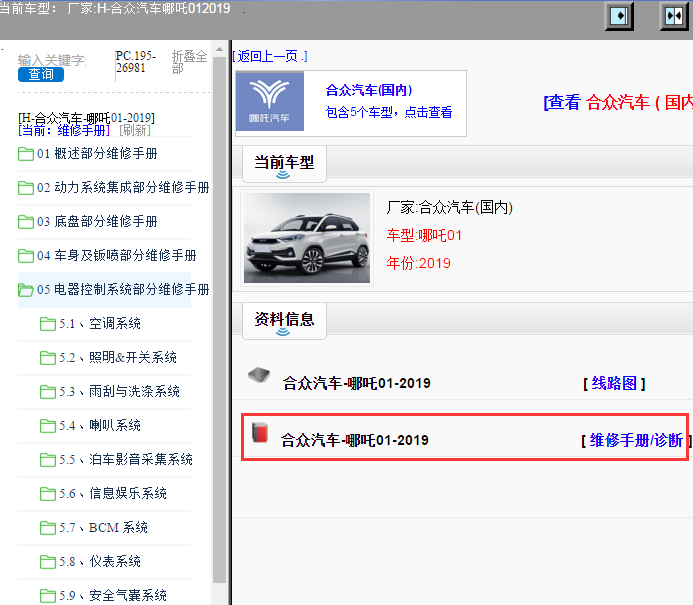Open 5.1、空调系统
This screenshot has width=693, height=605.
(100, 324)
